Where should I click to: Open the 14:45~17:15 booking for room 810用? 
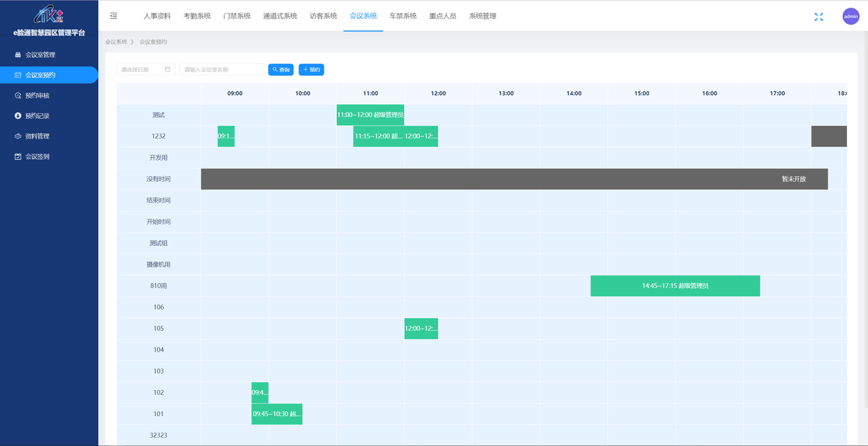point(675,286)
